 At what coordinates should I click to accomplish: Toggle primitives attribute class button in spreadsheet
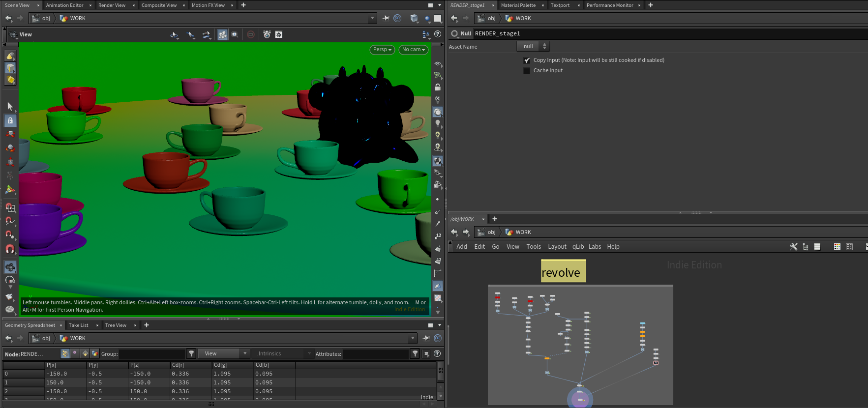point(85,354)
